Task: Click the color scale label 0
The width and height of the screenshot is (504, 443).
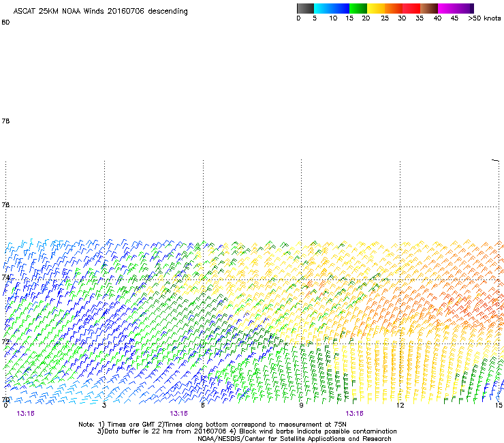Action: [298, 18]
